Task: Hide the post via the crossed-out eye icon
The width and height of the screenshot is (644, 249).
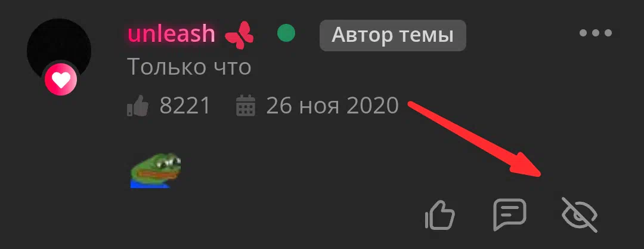Action: point(579,214)
